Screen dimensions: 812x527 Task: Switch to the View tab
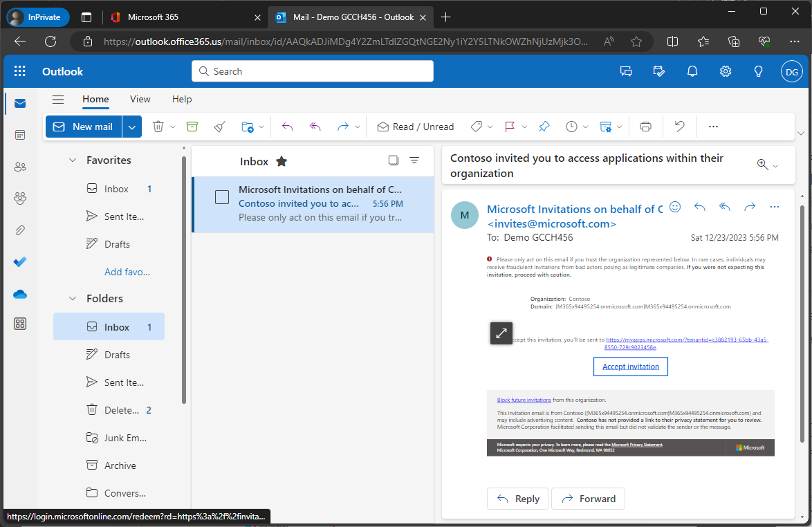(140, 99)
